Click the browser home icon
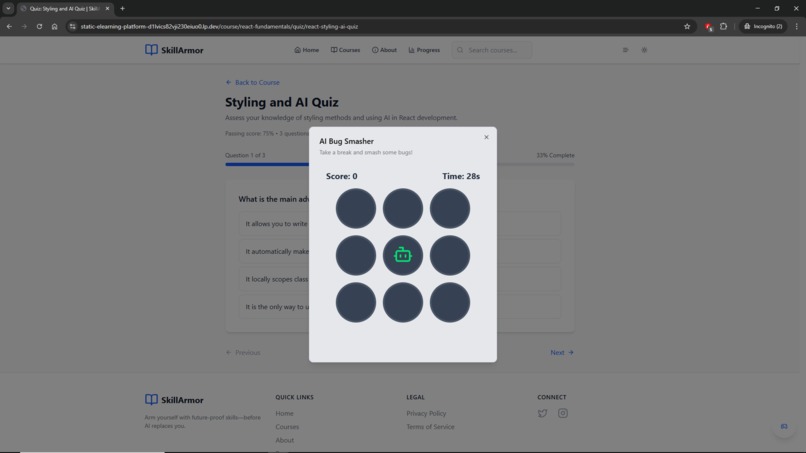The width and height of the screenshot is (806, 453). 54,26
